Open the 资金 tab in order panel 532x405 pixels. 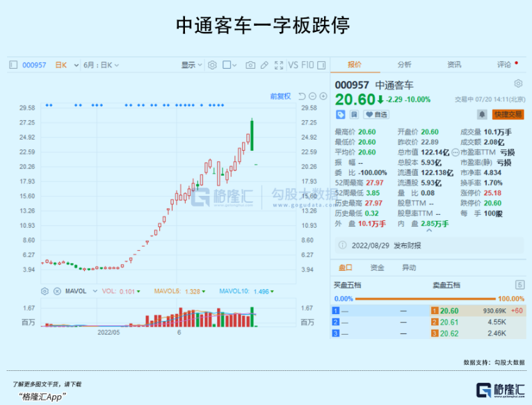point(377,267)
